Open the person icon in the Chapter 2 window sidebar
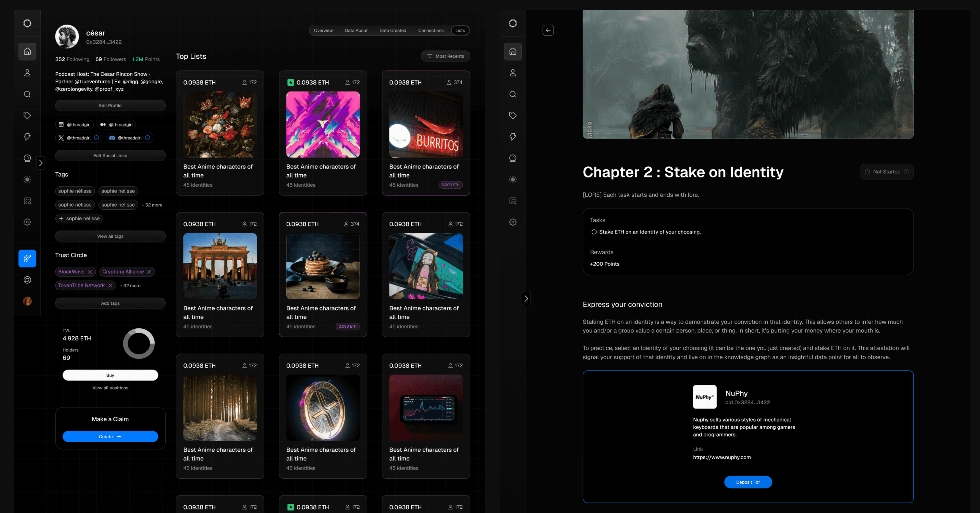The width and height of the screenshot is (980, 513). point(513,73)
